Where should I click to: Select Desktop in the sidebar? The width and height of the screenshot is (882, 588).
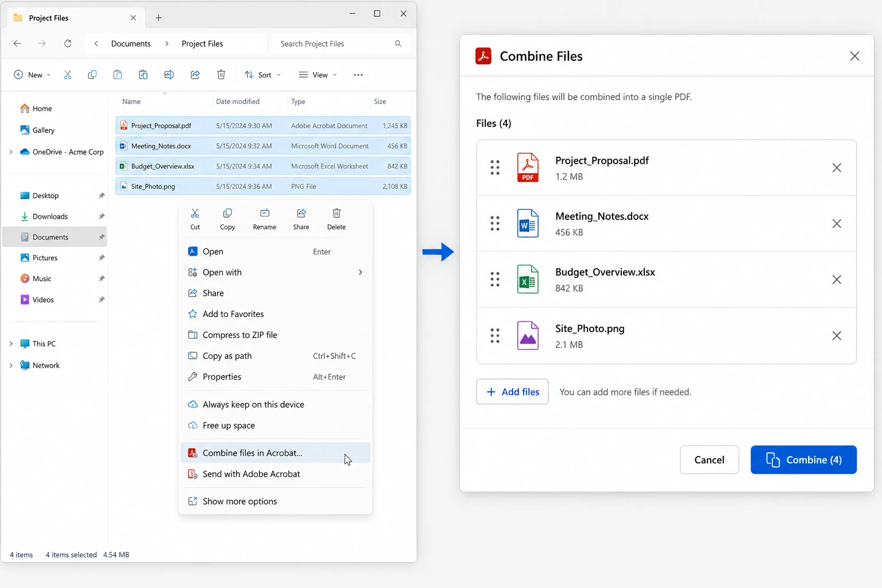tap(55, 196)
